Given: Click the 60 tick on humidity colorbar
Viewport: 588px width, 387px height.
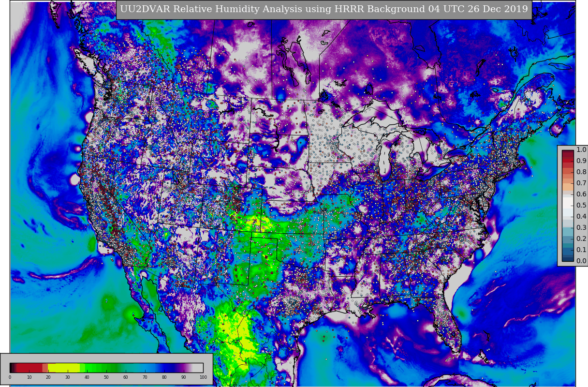Looking at the screenshot, I should coord(126,377).
